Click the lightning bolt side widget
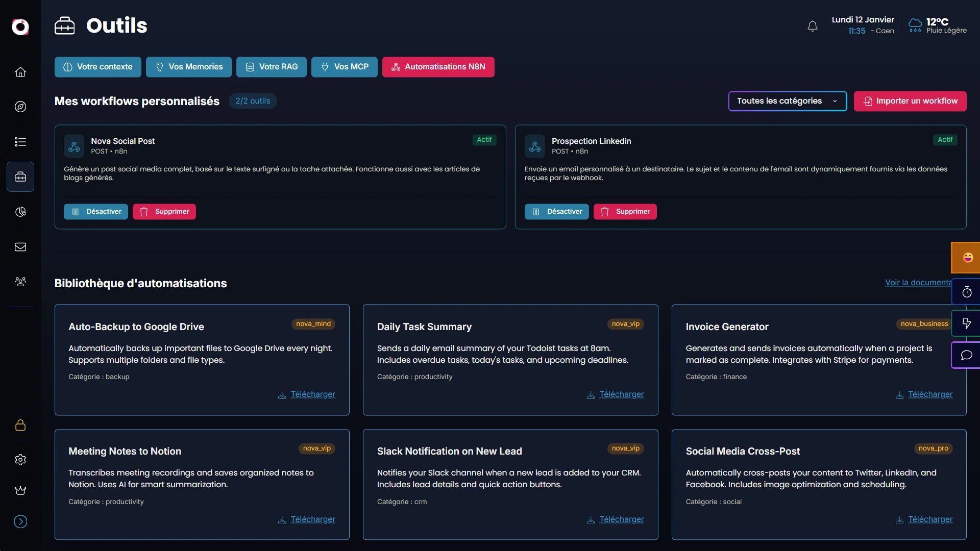 967,323
